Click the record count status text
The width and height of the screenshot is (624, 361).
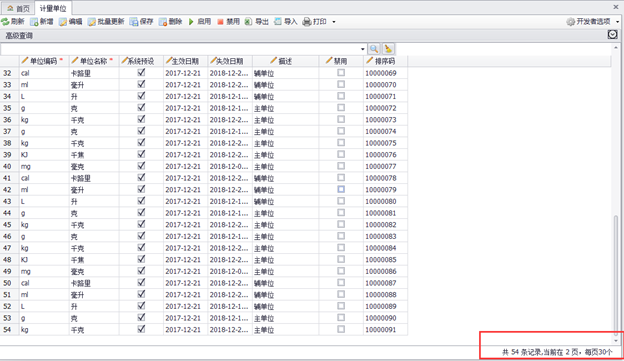557,352
